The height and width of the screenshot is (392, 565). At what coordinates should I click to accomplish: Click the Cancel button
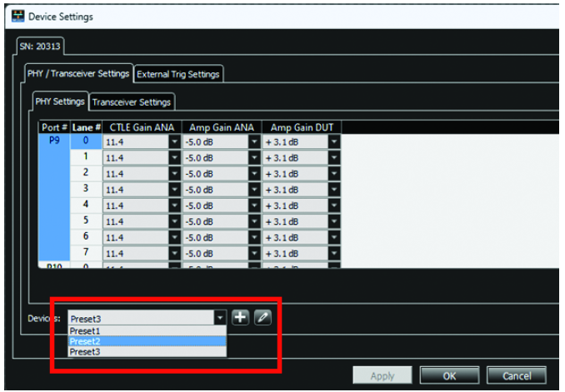(x=517, y=376)
